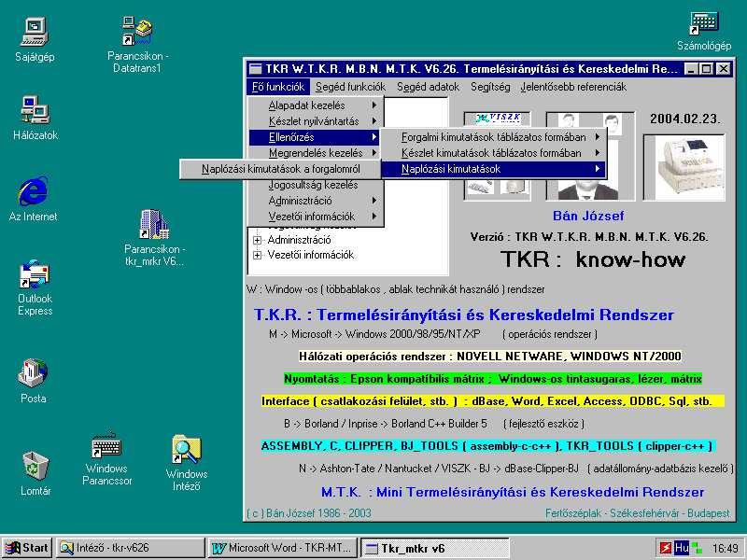Image resolution: width=747 pixels, height=560 pixels.
Task: Click the taskbar clock showing 16:49
Action: click(726, 548)
